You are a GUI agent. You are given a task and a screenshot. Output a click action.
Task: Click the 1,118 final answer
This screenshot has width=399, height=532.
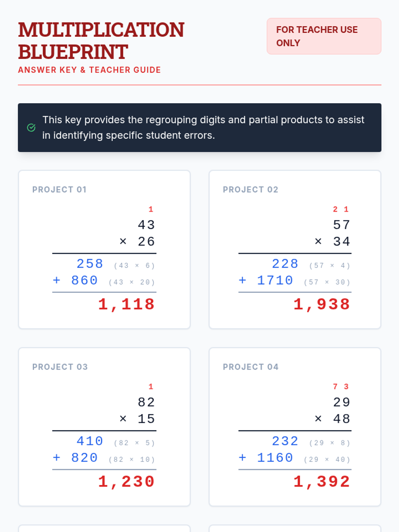126,304
